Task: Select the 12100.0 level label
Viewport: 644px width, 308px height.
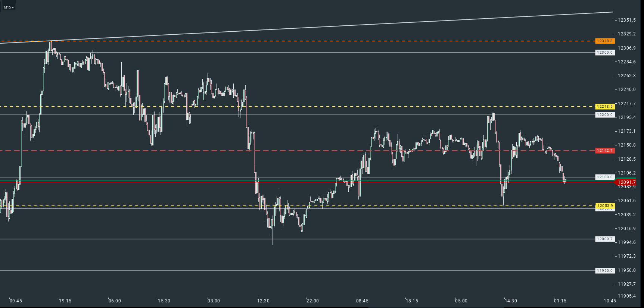Action: click(x=604, y=177)
